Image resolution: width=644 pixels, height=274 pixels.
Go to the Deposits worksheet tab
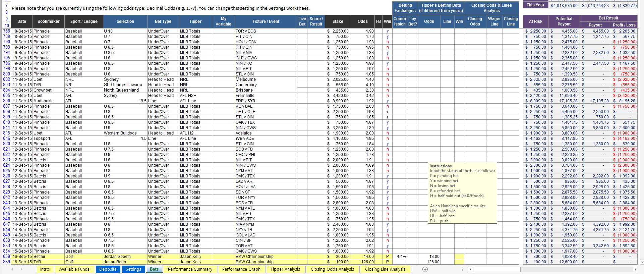pos(108,269)
